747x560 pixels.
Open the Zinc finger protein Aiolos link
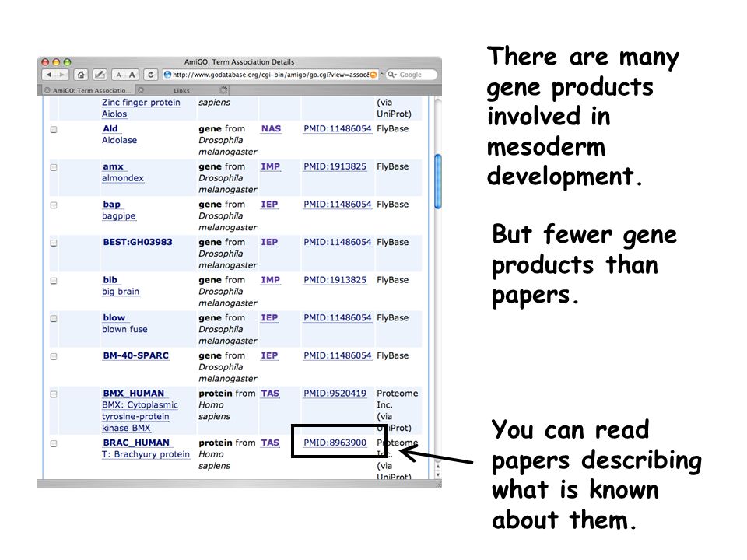click(x=141, y=108)
